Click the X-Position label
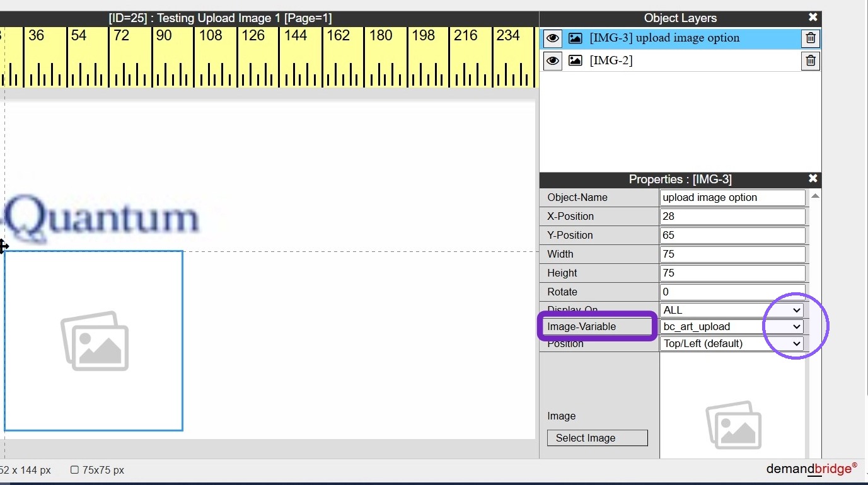 570,216
